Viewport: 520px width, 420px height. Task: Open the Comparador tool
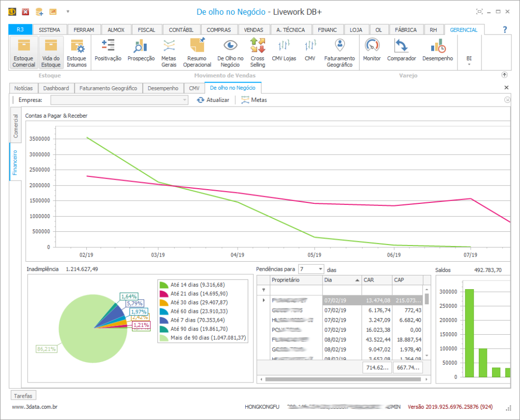[x=401, y=51]
